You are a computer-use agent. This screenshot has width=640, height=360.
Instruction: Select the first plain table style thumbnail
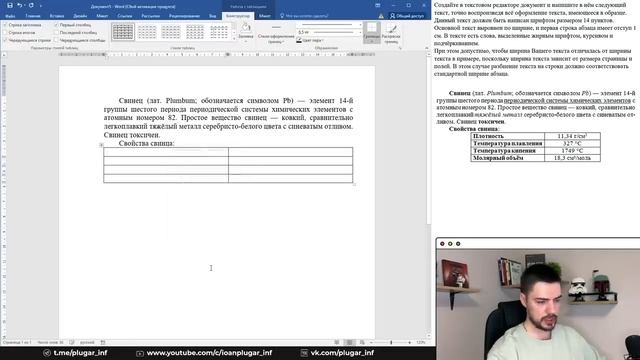[123, 32]
